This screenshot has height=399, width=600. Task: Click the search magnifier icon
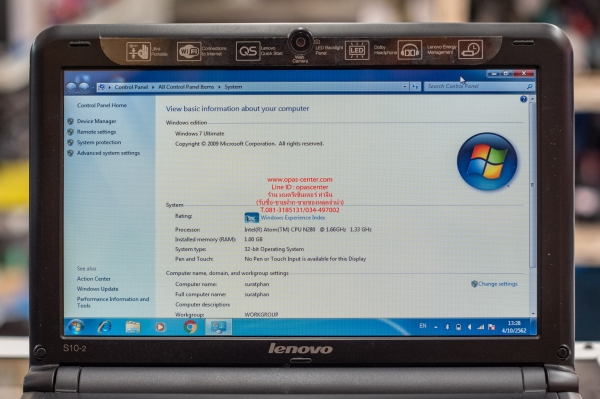pos(530,87)
